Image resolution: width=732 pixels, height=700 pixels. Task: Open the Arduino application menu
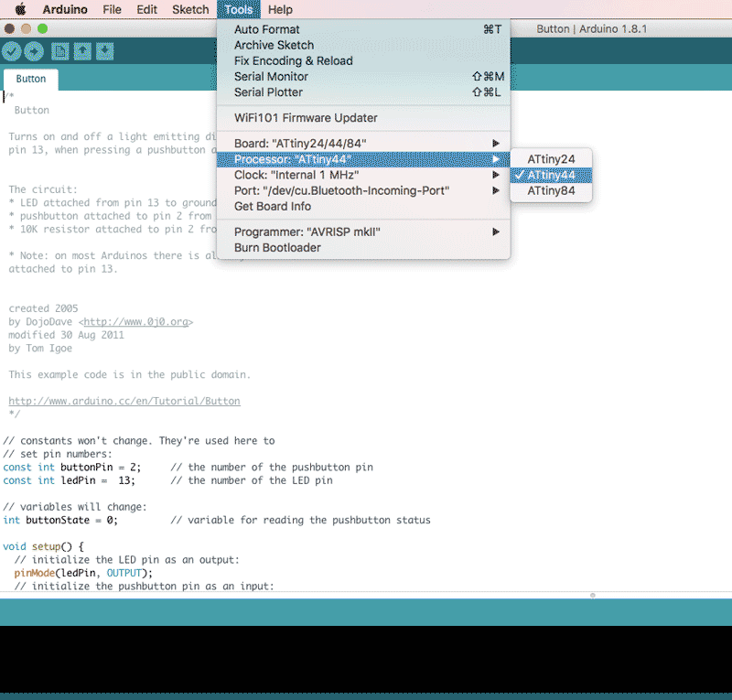65,9
